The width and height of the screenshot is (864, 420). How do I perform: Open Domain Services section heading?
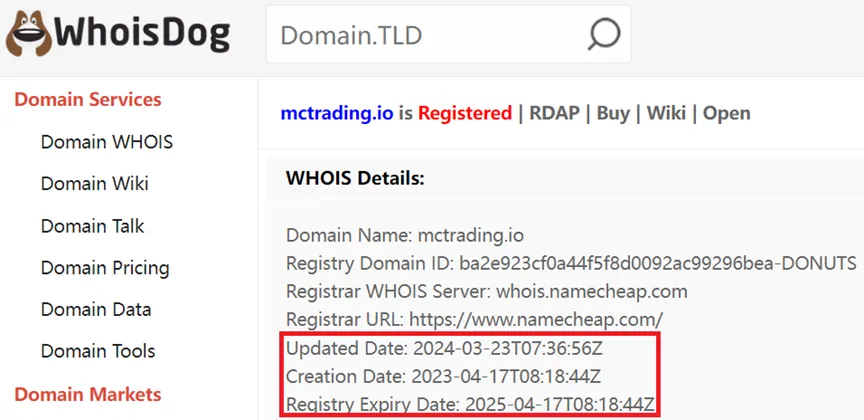(x=88, y=100)
